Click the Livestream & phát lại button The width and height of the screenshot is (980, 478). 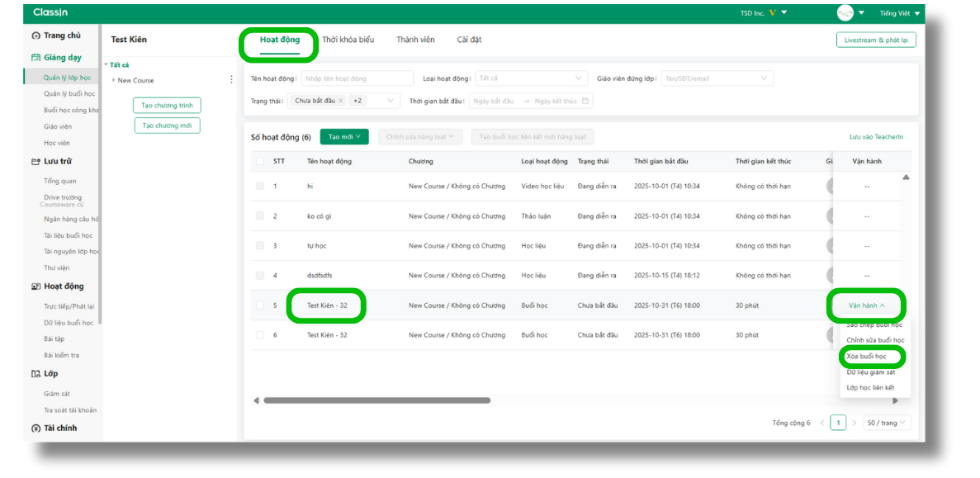[x=875, y=40]
